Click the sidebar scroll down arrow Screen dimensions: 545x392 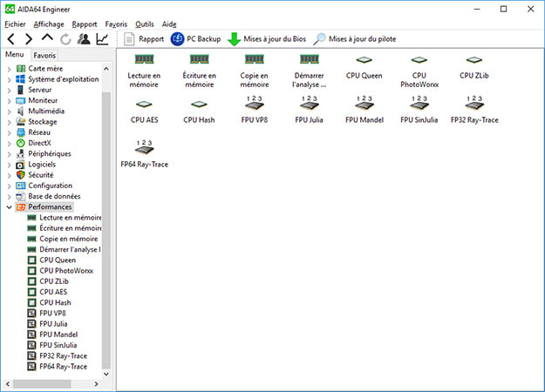(x=106, y=374)
